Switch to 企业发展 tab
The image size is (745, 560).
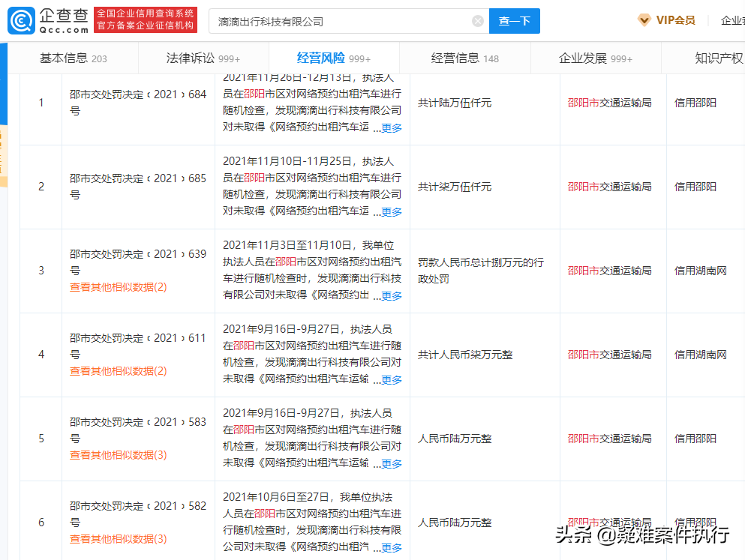coord(596,58)
